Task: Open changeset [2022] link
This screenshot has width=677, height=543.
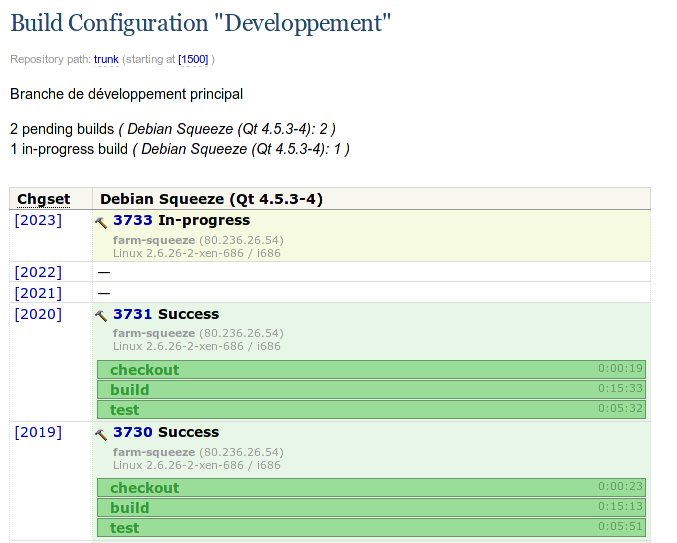Action: [38, 272]
